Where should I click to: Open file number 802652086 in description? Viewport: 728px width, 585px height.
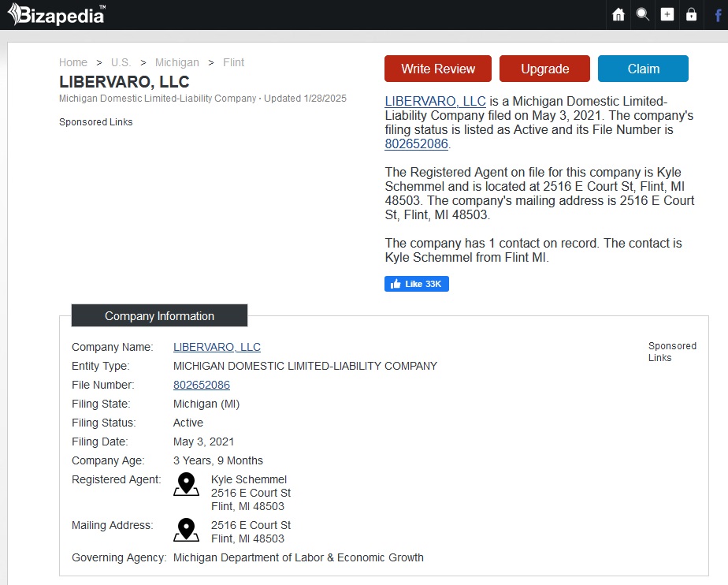click(417, 144)
